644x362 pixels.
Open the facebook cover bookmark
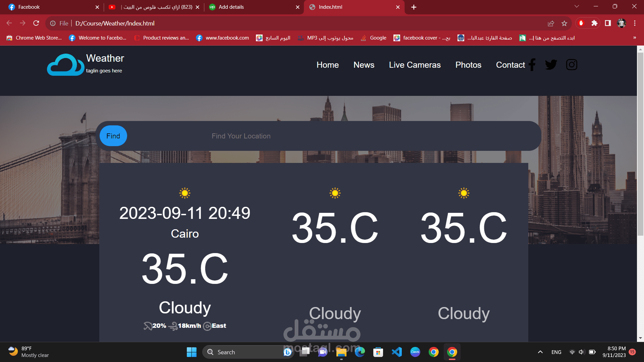coord(422,38)
